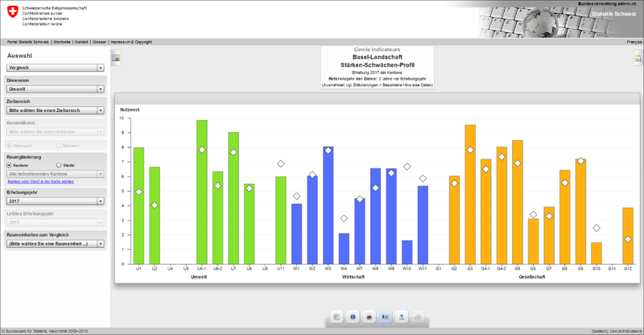Open the Zielbereich dropdown

56,110
